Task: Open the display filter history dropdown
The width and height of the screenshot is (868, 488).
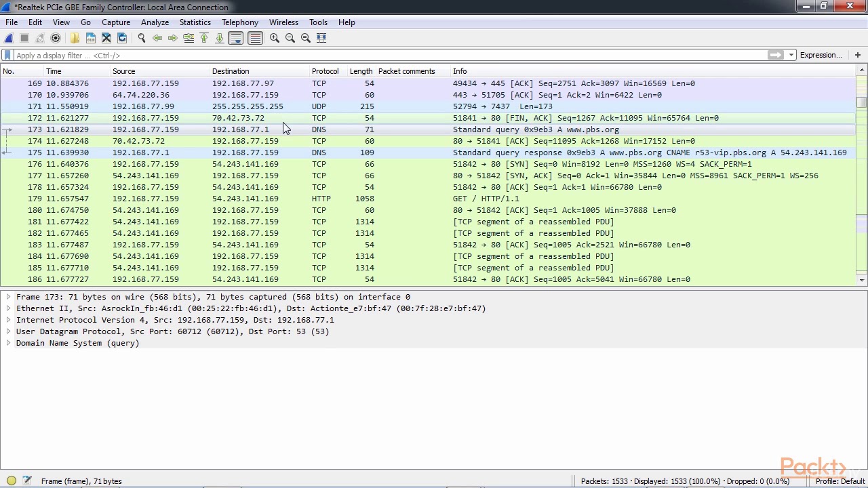Action: [791, 55]
